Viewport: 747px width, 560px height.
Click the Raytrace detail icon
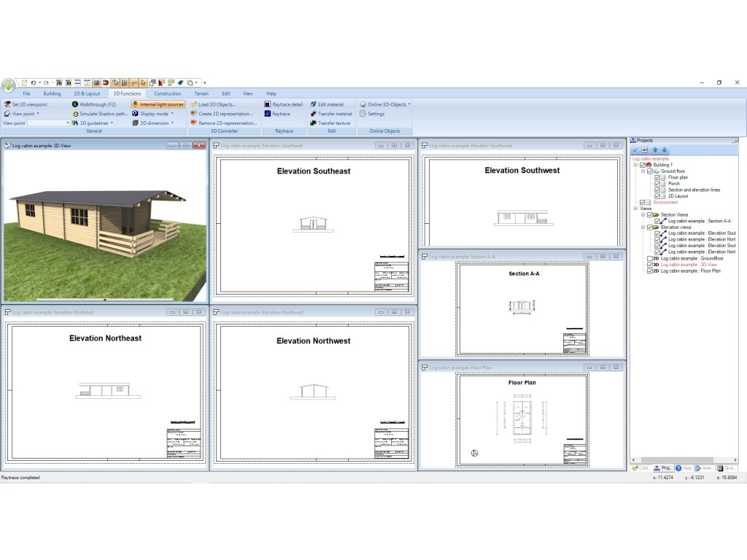[x=268, y=104]
